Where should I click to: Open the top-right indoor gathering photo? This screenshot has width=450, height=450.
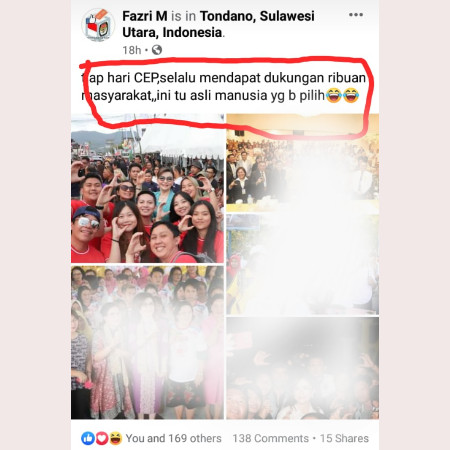(303, 163)
